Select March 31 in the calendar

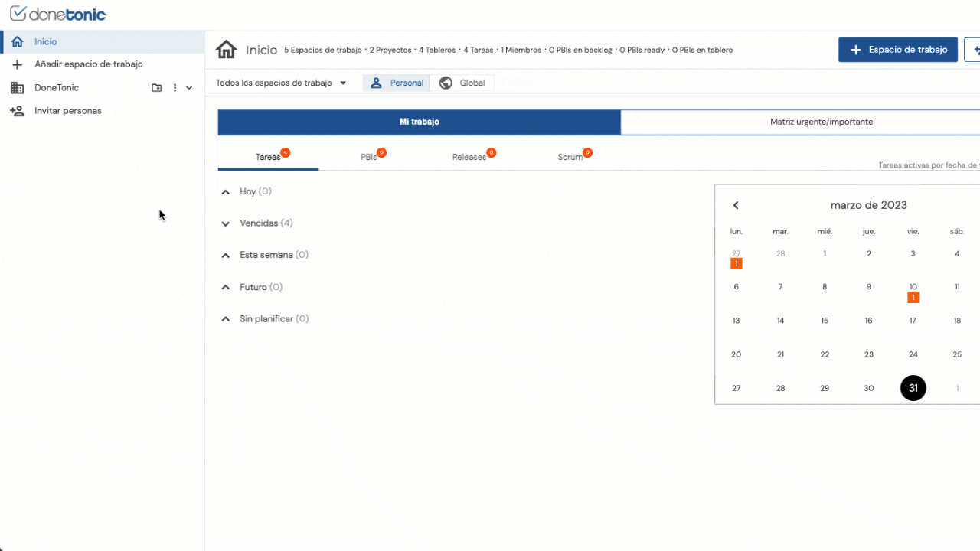tap(913, 388)
